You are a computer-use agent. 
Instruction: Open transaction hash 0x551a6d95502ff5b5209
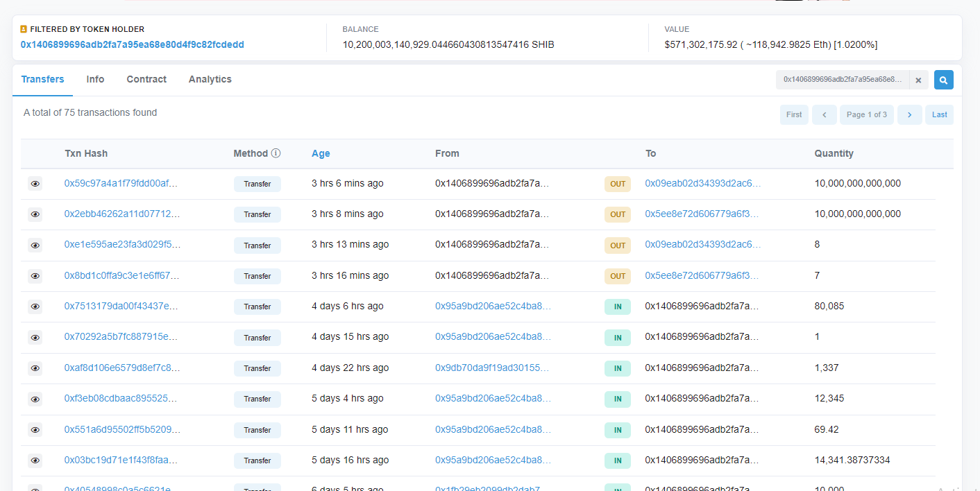click(122, 430)
